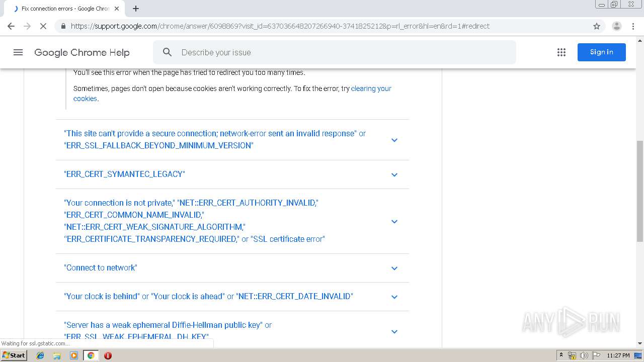Open the Windows Start menu
Image resolution: width=644 pixels, height=362 pixels.
click(x=14, y=355)
